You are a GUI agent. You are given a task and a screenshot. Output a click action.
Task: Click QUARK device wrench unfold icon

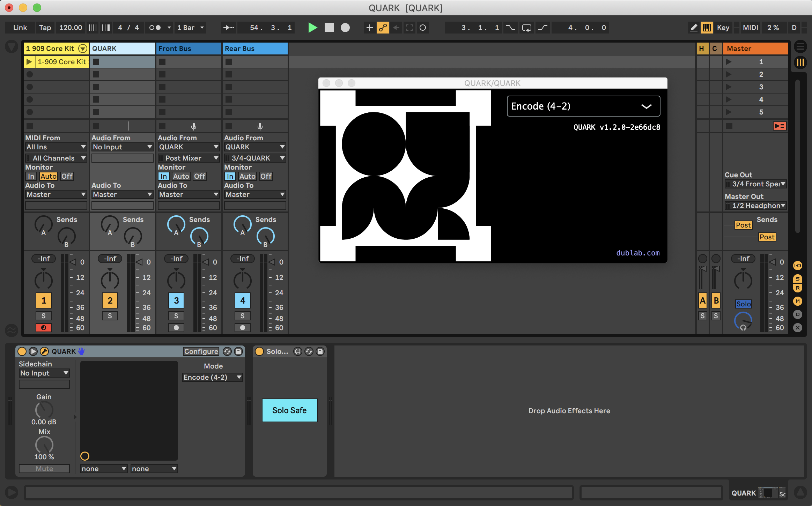[44, 351]
